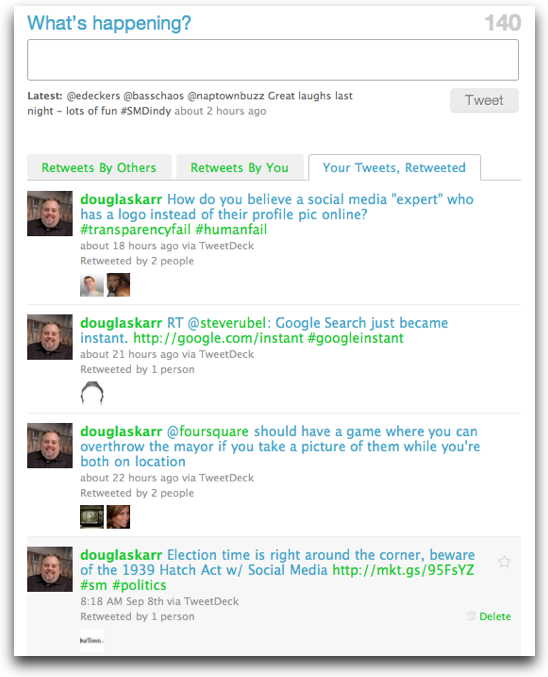Open #googleinstant hashtag link
548x677 pixels.
pos(355,338)
